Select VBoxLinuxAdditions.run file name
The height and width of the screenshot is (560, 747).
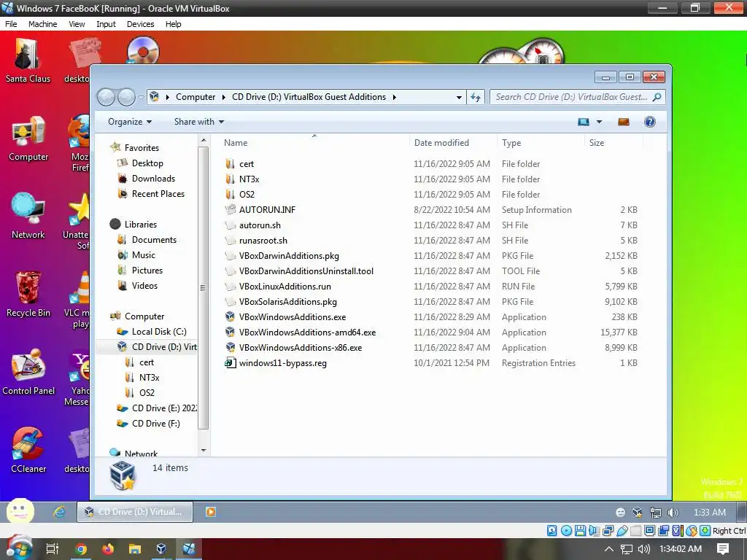pos(285,287)
